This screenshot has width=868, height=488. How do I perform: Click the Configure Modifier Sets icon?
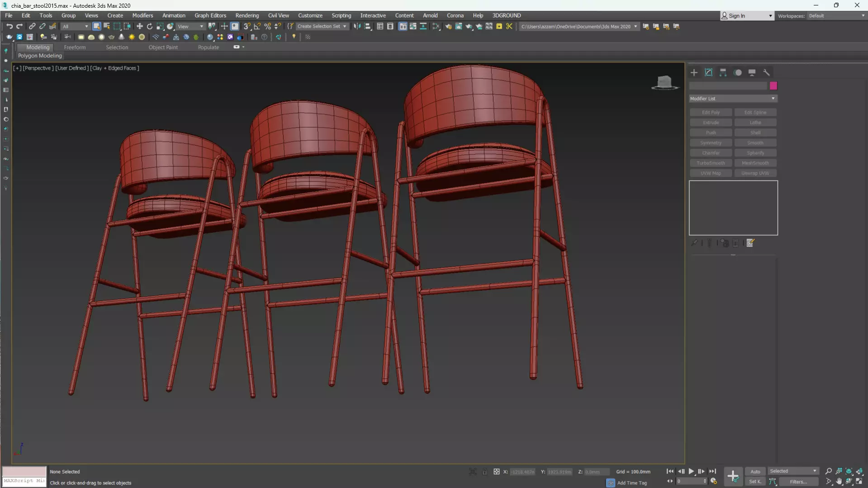point(750,243)
